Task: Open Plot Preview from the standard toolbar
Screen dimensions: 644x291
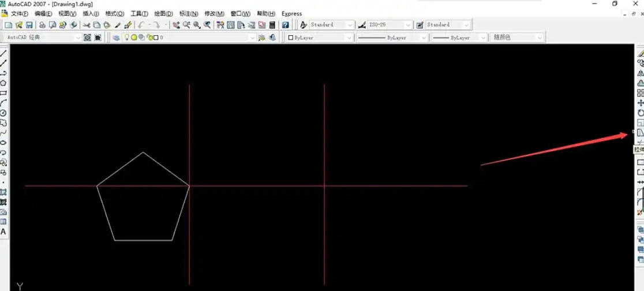Action: tap(53, 25)
